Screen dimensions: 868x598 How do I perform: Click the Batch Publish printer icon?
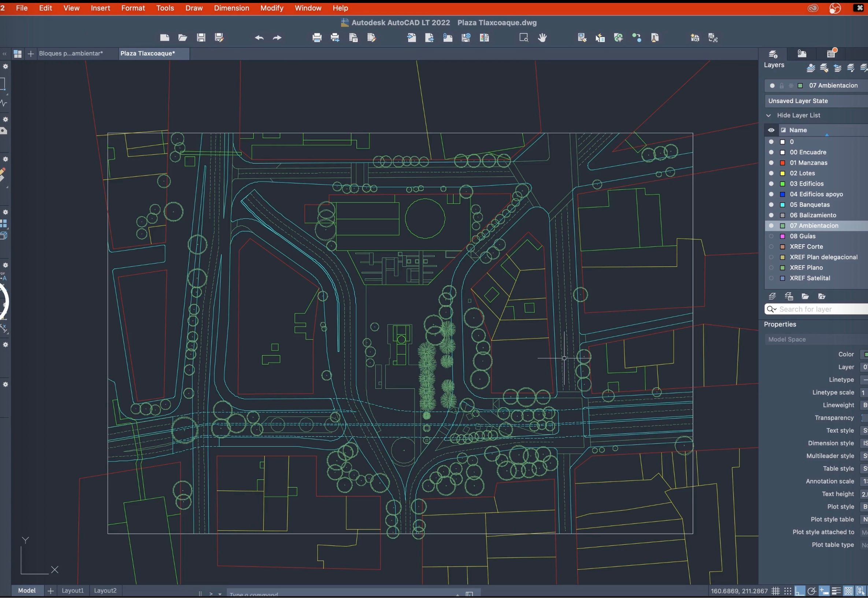point(335,37)
